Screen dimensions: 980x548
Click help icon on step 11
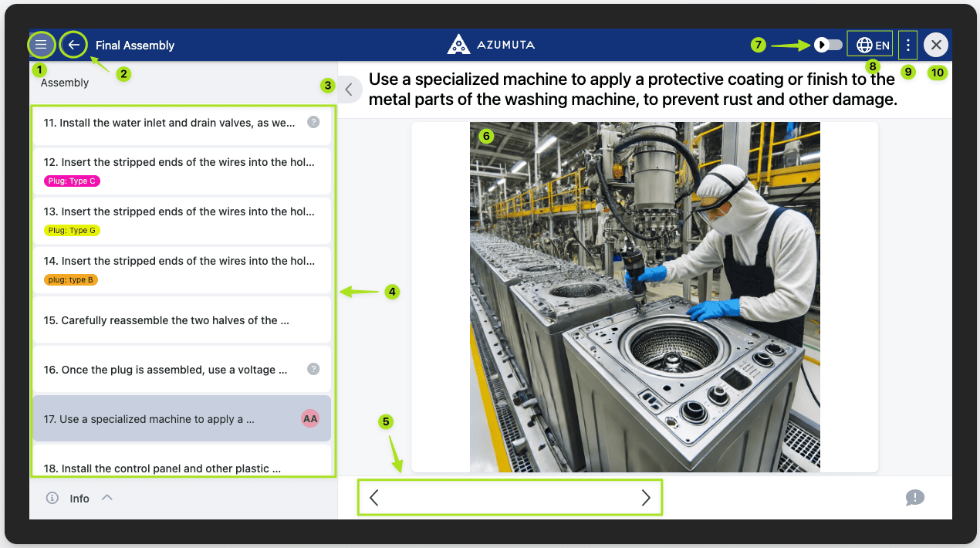click(313, 122)
